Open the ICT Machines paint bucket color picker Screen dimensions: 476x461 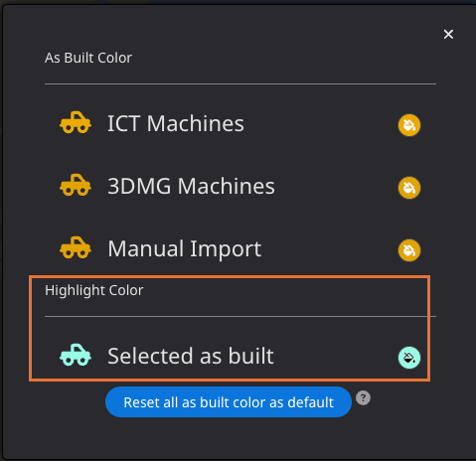tap(409, 125)
